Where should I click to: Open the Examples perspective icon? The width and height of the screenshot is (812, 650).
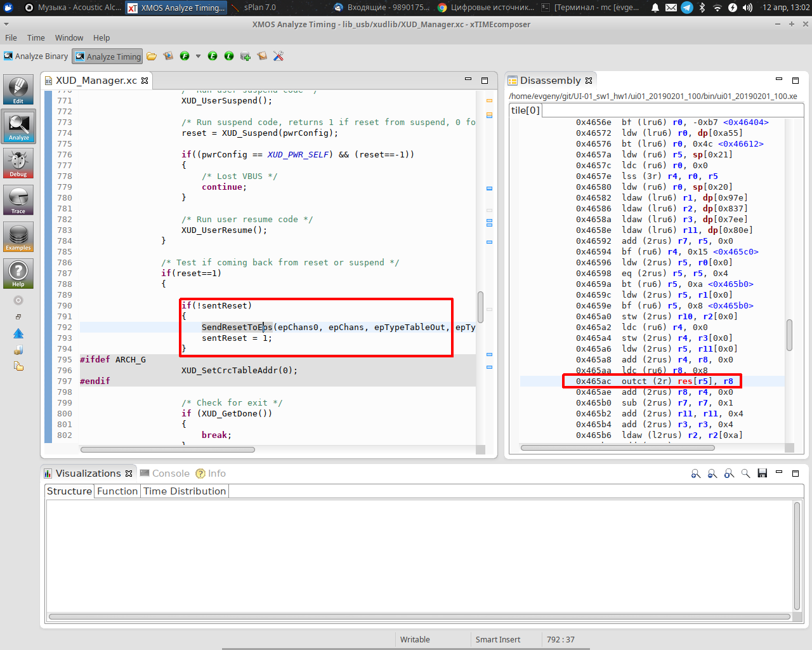[x=18, y=237]
